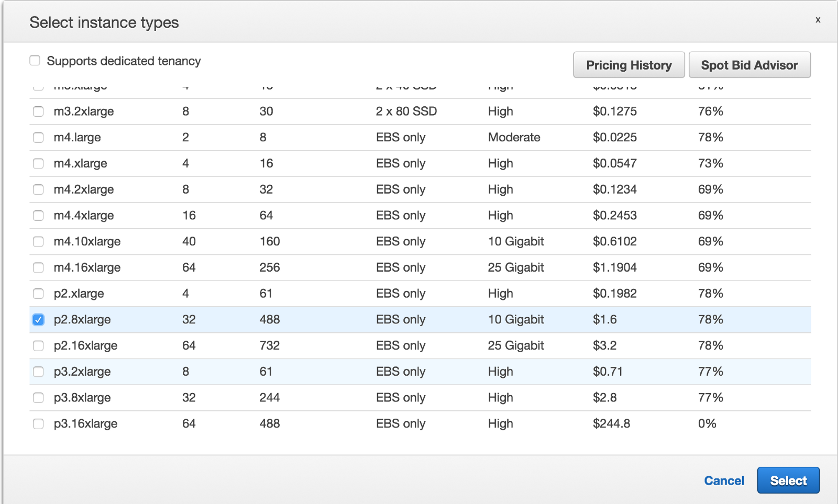Select the m4.large checkbox
Image resolution: width=838 pixels, height=504 pixels.
click(38, 138)
